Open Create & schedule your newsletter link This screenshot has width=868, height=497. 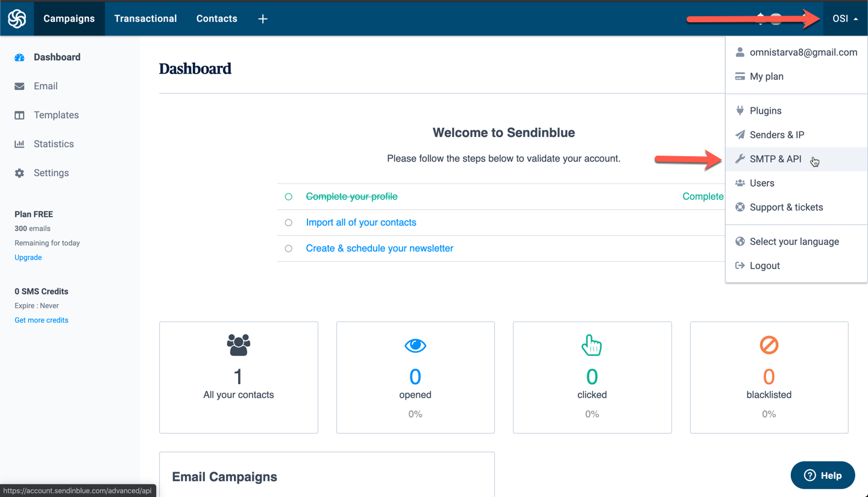pos(380,248)
